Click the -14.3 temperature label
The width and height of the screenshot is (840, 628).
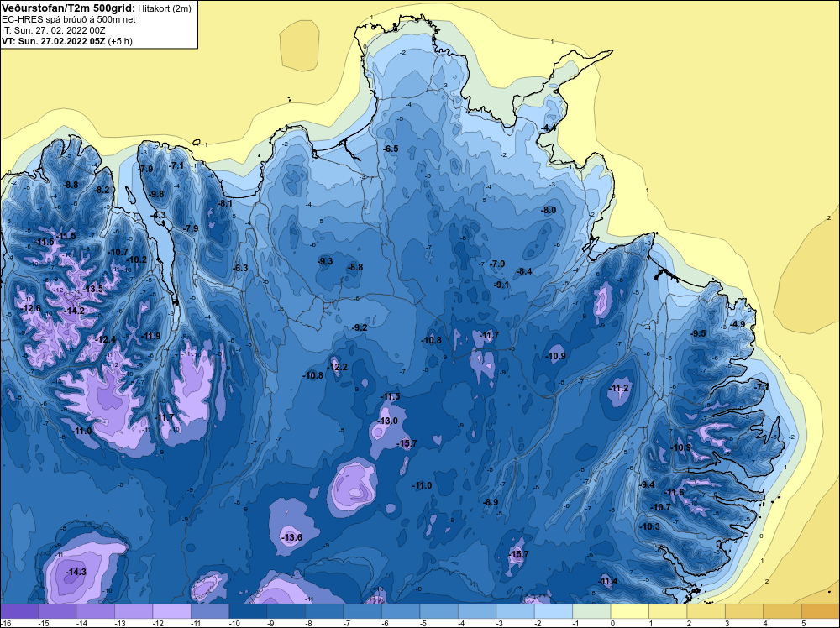(x=76, y=573)
